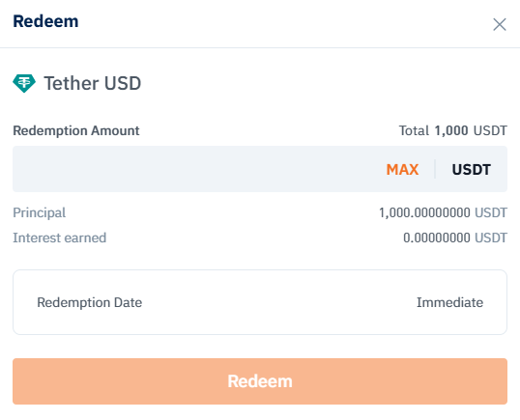520x420 pixels.
Task: Click the MAX button in amount field
Action: (402, 170)
